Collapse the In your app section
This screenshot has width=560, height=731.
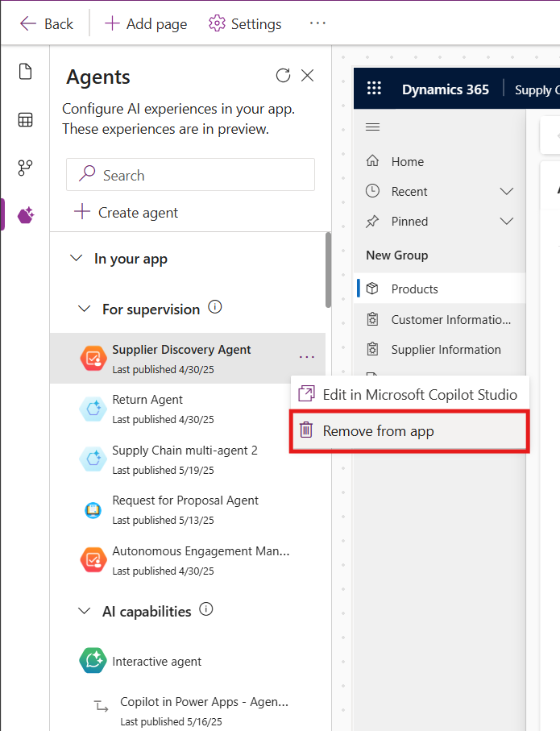click(76, 258)
